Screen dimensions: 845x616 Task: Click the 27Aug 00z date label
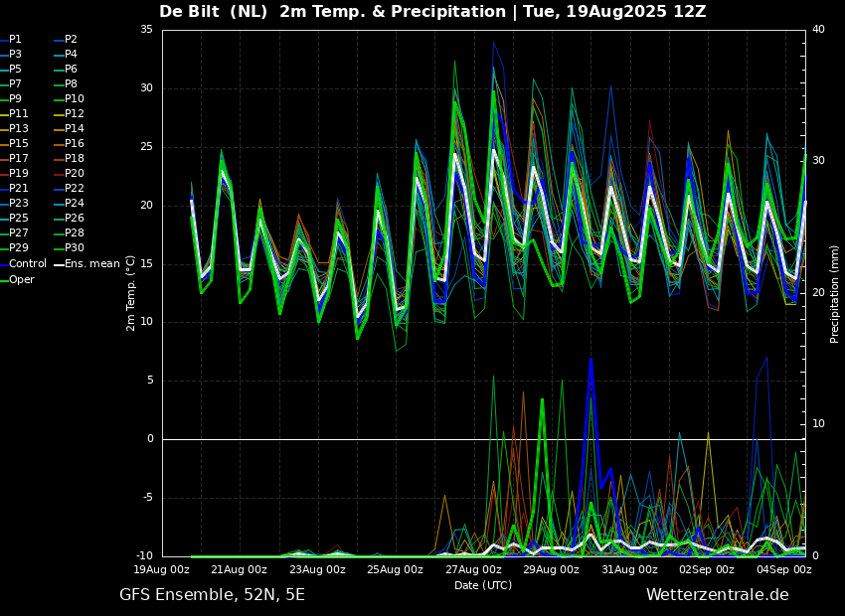[472, 569]
